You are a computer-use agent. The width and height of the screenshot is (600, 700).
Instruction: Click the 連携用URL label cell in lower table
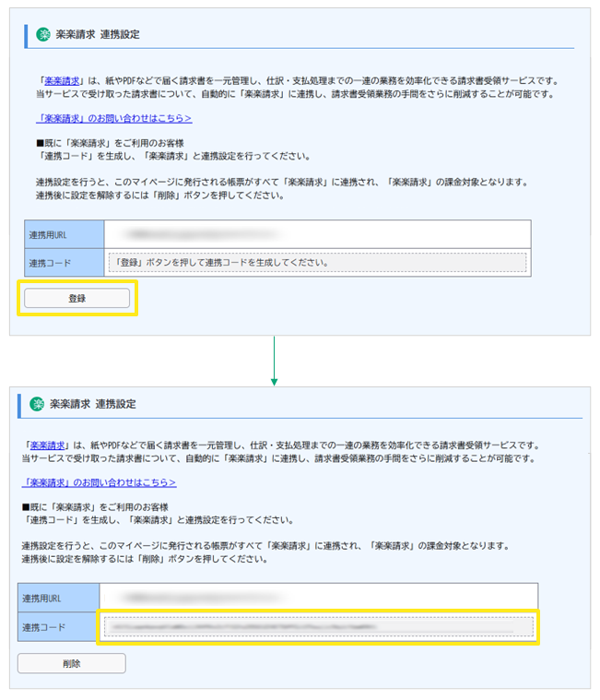click(x=58, y=598)
